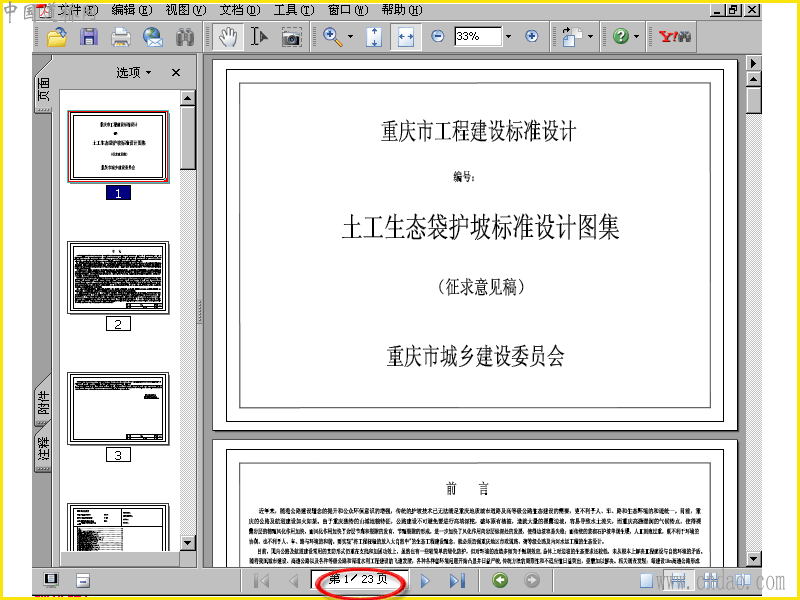
Task: Click the document scrollbar down arrow
Action: (754, 559)
